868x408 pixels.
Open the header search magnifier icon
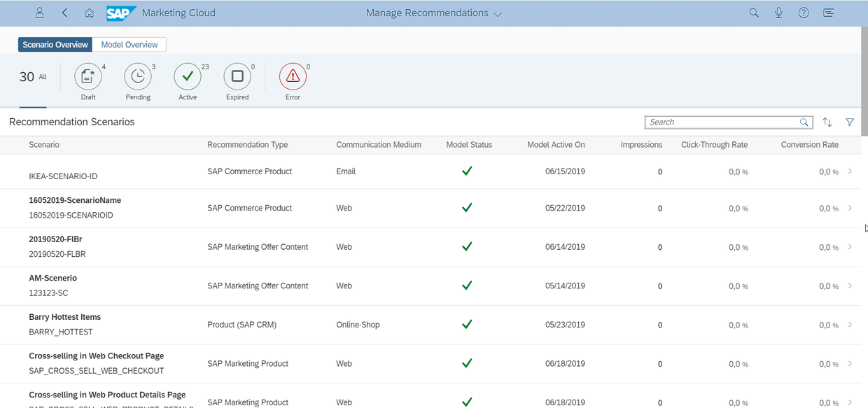click(x=754, y=13)
